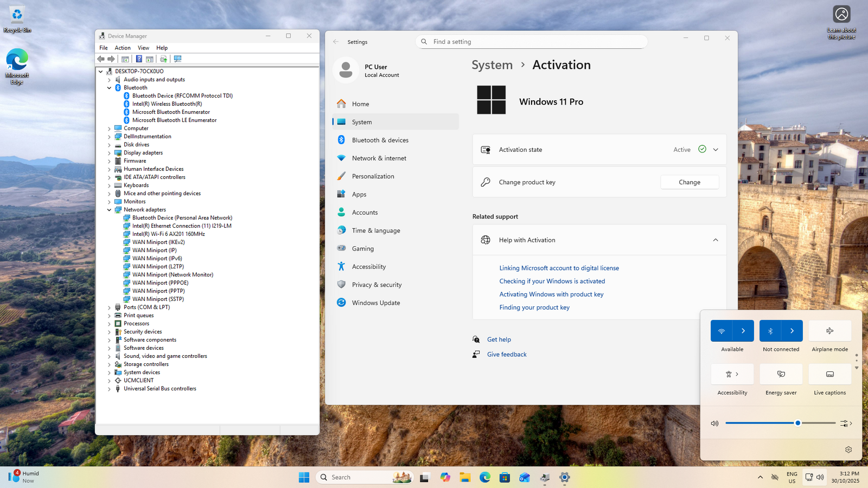Open Windows Update in Settings sidebar
This screenshot has width=868, height=488.
click(x=375, y=303)
